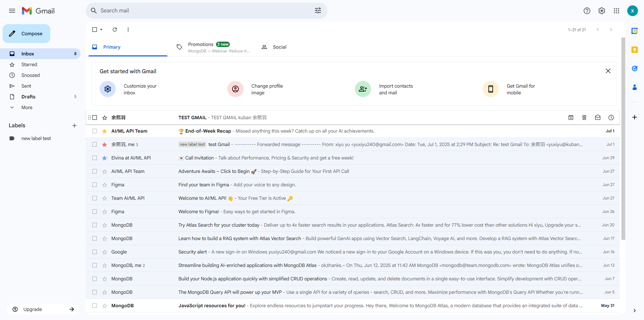Screen dimensions: 644x320
Task: Open Google Keep side panel icon
Action: pyautogui.click(x=634, y=50)
